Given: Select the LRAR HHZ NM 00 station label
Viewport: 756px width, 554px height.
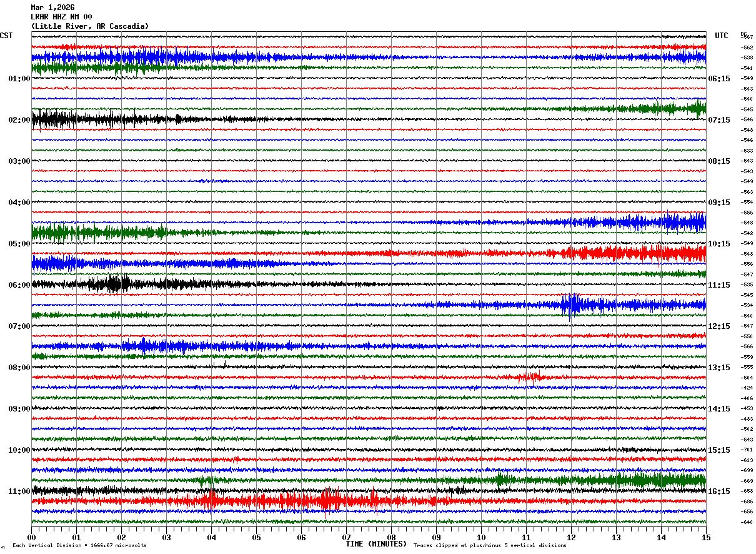Looking at the screenshot, I should coord(61,17).
